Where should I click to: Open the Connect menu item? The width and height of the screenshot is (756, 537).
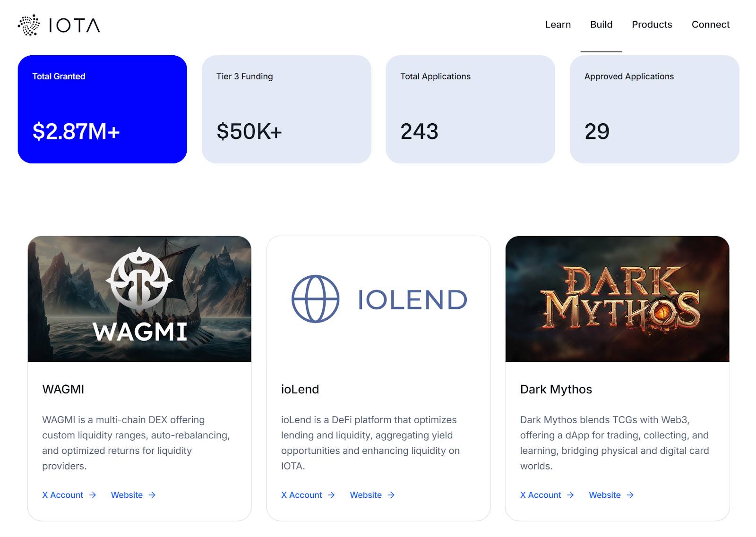coord(710,25)
